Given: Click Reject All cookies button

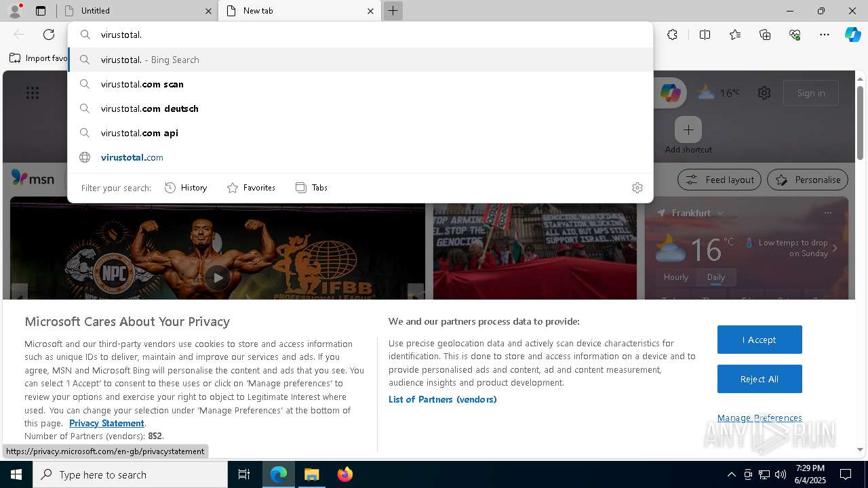Looking at the screenshot, I should 759,379.
